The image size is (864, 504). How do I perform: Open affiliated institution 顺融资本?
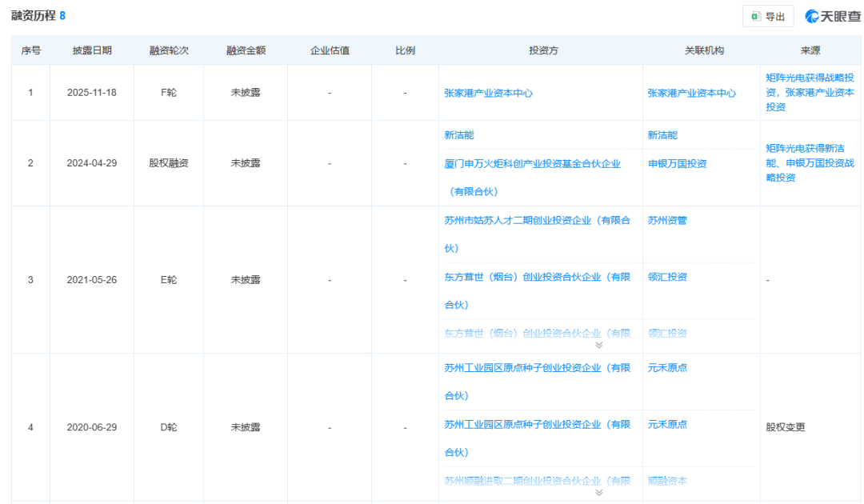coord(668,481)
